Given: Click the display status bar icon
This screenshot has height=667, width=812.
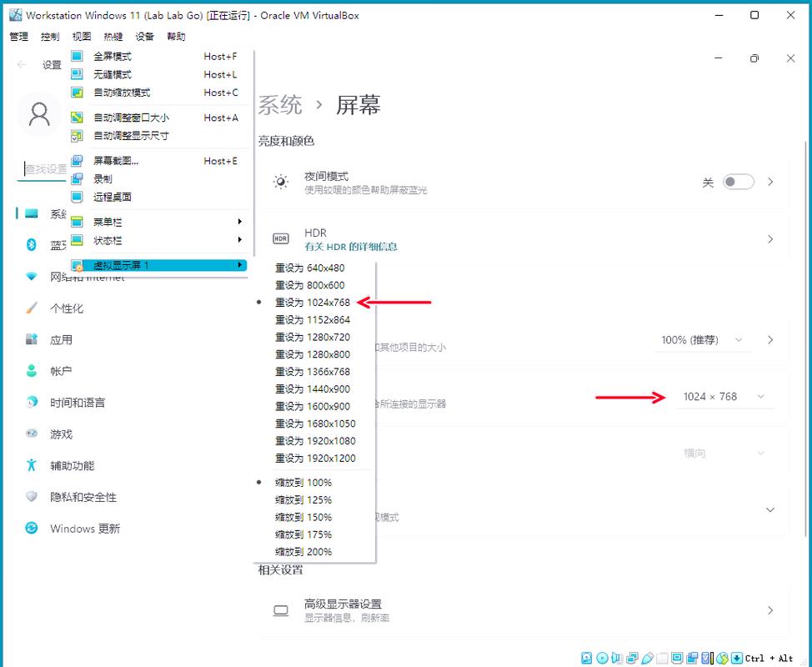Looking at the screenshot, I should click(x=677, y=658).
